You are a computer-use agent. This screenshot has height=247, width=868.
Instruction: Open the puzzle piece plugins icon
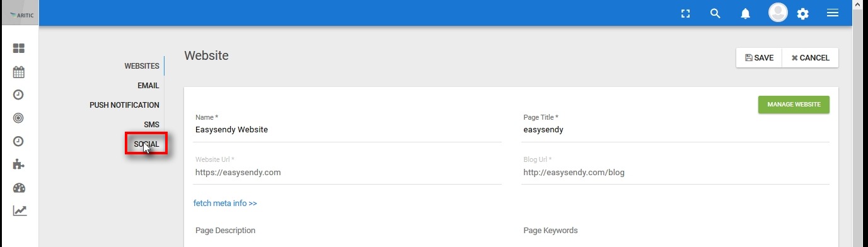click(x=19, y=164)
